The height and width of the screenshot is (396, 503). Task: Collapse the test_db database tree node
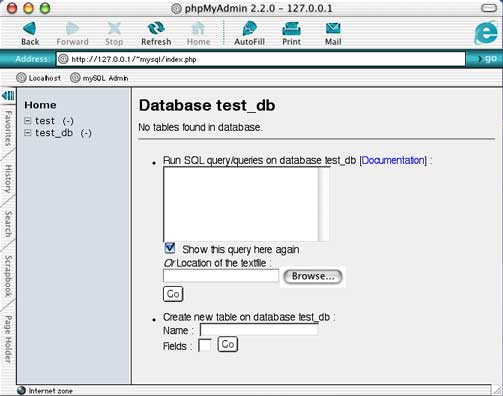point(28,133)
